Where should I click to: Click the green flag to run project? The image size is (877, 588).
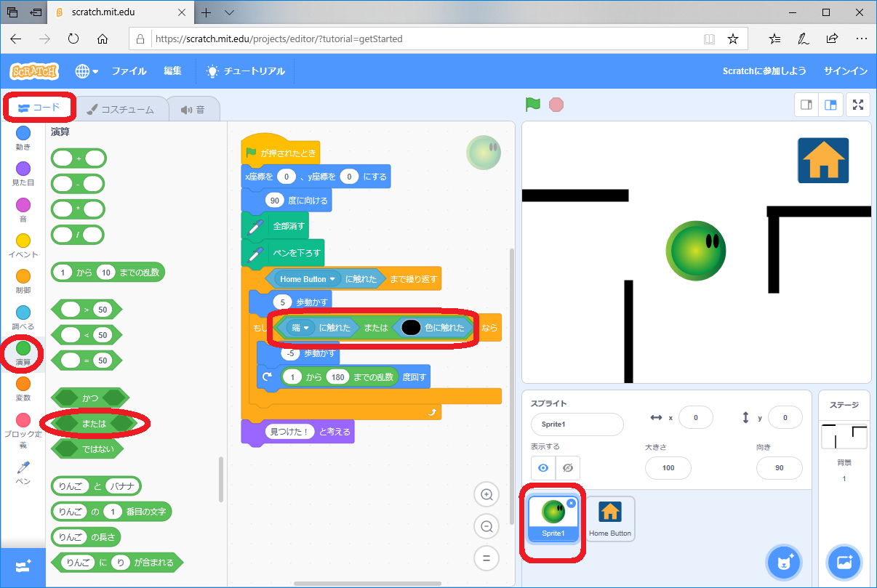[533, 105]
